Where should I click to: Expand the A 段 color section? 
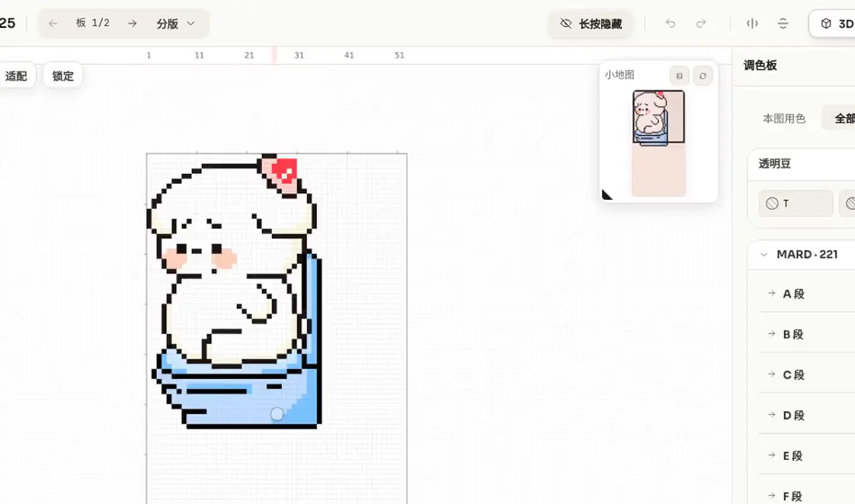807,293
